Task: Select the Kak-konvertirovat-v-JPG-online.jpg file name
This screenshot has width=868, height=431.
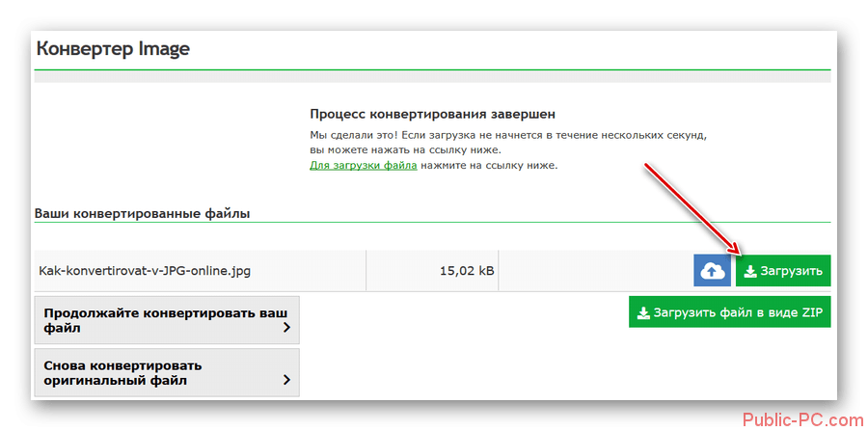Action: [x=145, y=271]
